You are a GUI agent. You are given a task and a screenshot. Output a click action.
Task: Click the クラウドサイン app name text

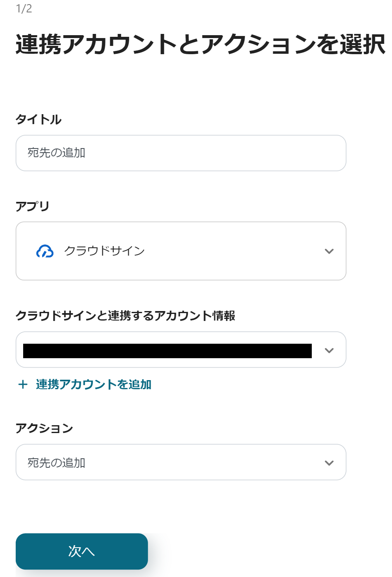click(105, 251)
